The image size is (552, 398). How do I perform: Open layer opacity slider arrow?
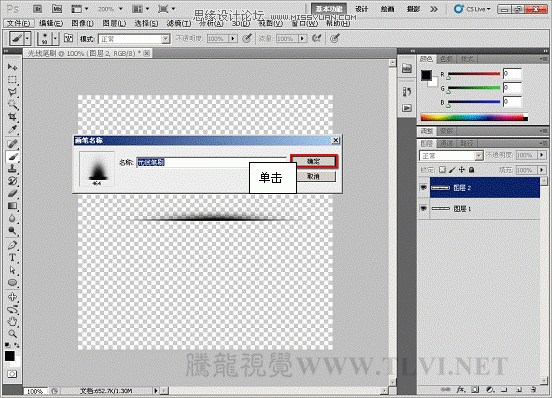(542, 155)
